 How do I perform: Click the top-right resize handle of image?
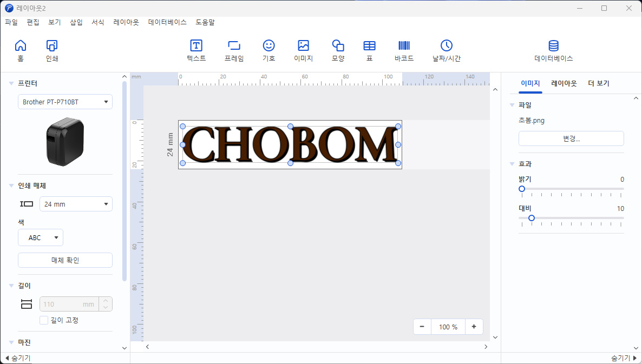click(398, 127)
